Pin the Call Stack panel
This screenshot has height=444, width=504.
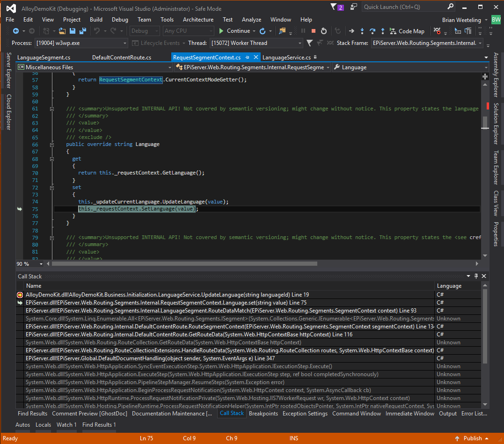[476, 276]
